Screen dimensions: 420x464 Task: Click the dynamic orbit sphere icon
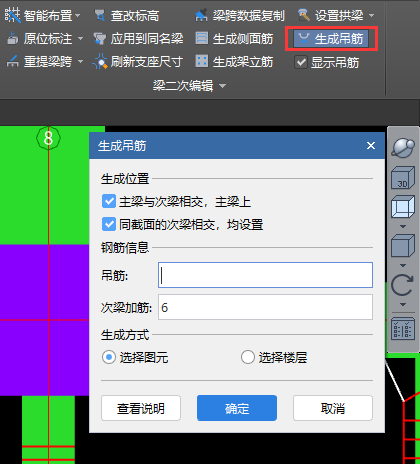tap(403, 148)
